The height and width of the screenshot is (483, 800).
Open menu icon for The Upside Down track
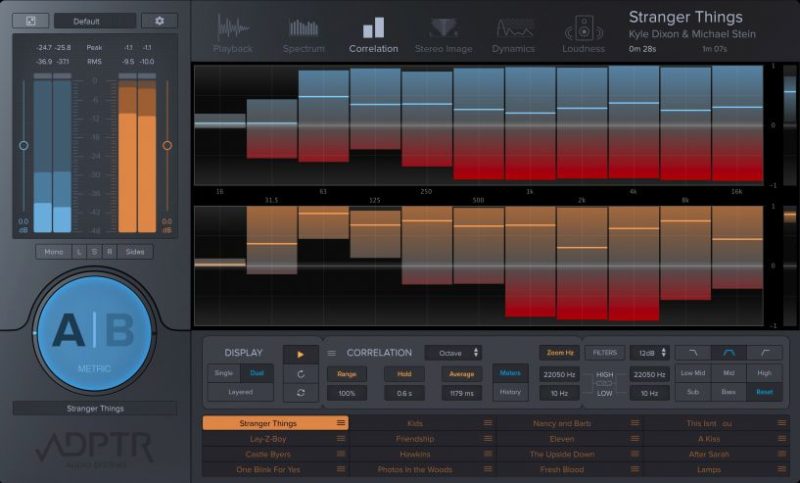tap(635, 454)
